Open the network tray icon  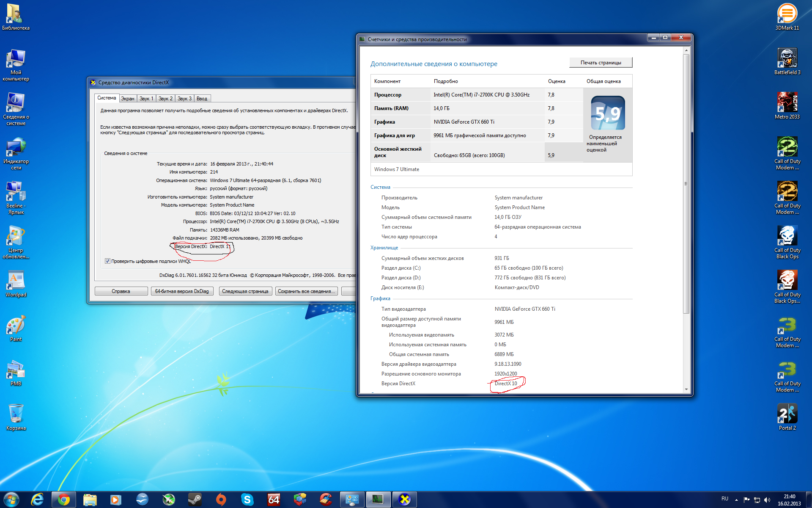pyautogui.click(x=757, y=500)
